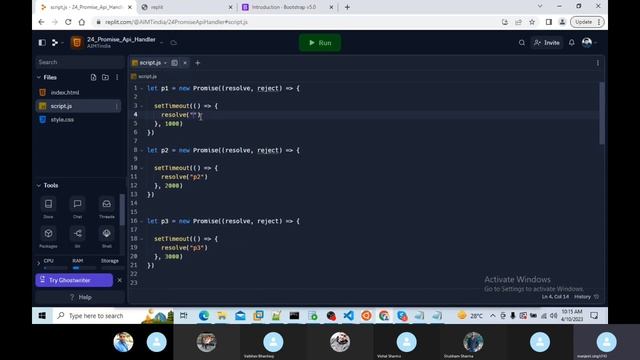Open the notifications bell
This screenshot has height=360, width=640.
pyautogui.click(x=572, y=42)
